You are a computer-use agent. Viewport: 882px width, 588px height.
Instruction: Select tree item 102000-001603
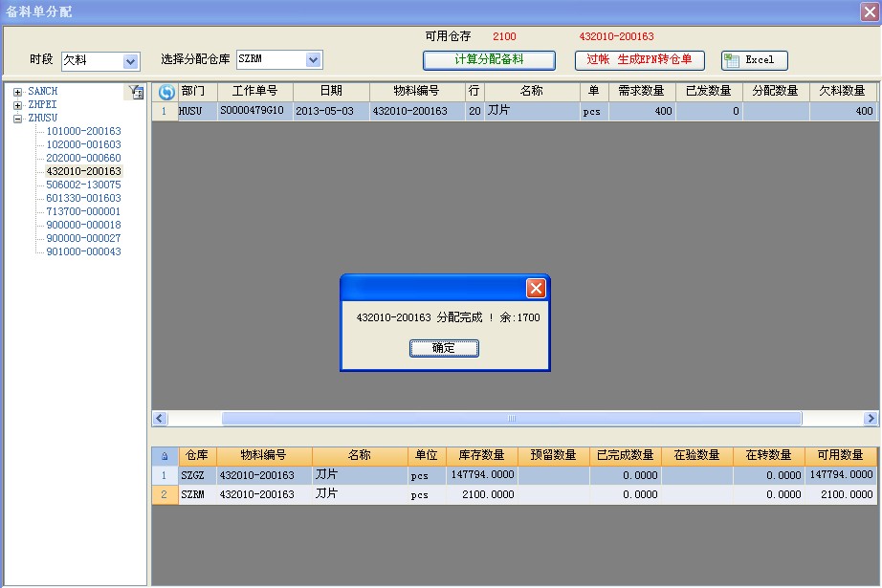[x=83, y=144]
